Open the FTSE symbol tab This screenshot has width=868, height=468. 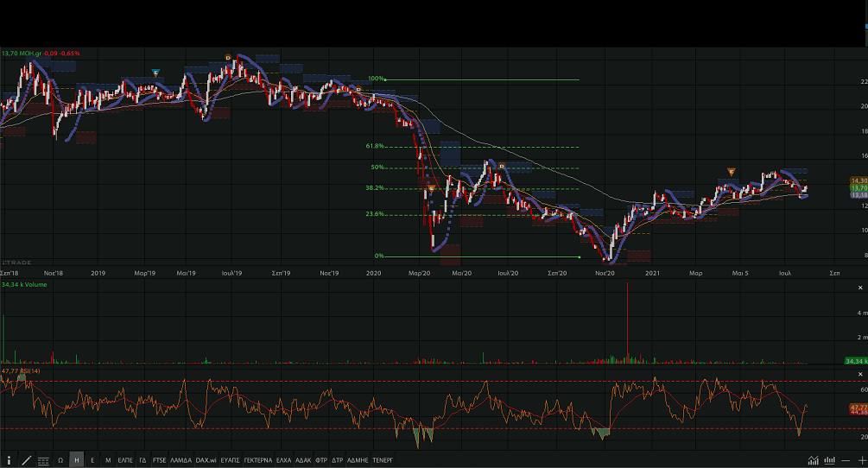(159, 461)
